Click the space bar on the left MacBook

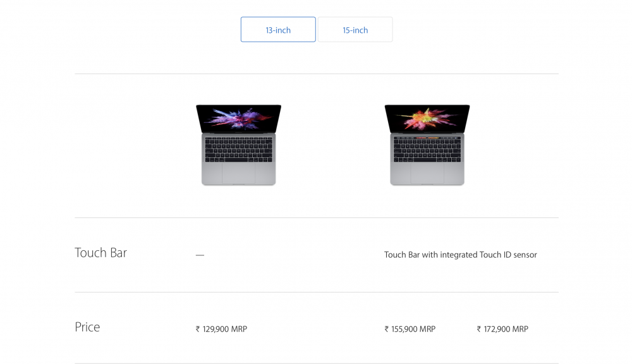237,159
